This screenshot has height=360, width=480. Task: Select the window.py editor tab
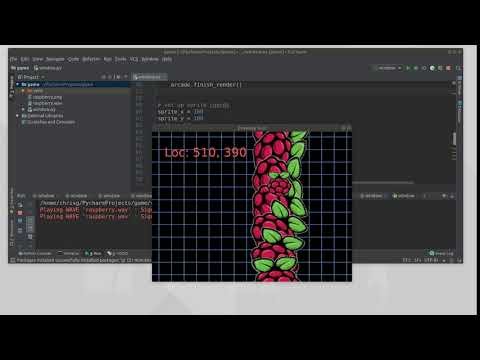[149, 77]
